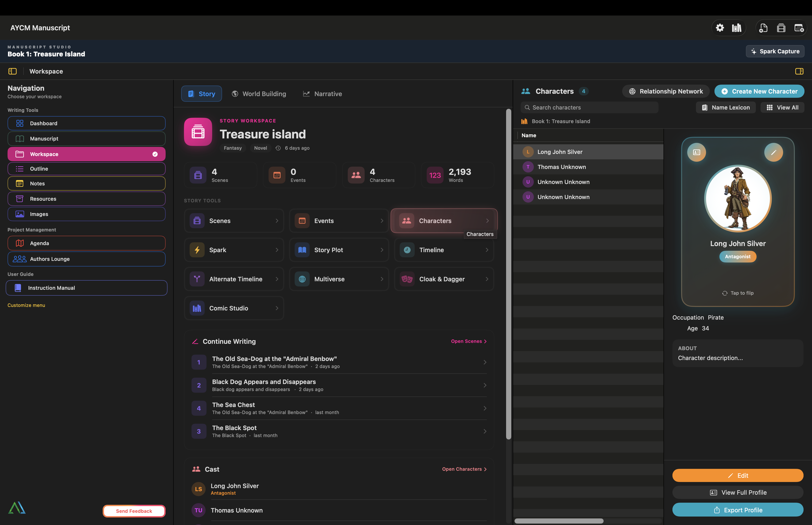The image size is (812, 525).
Task: Click the add calendar event icon
Action: pos(799,28)
